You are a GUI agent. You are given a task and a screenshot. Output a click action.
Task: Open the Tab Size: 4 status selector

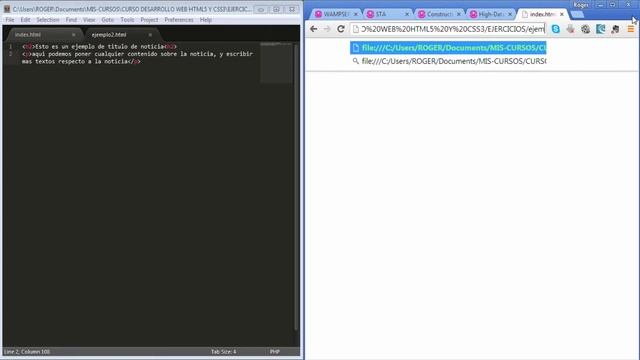[x=224, y=351]
